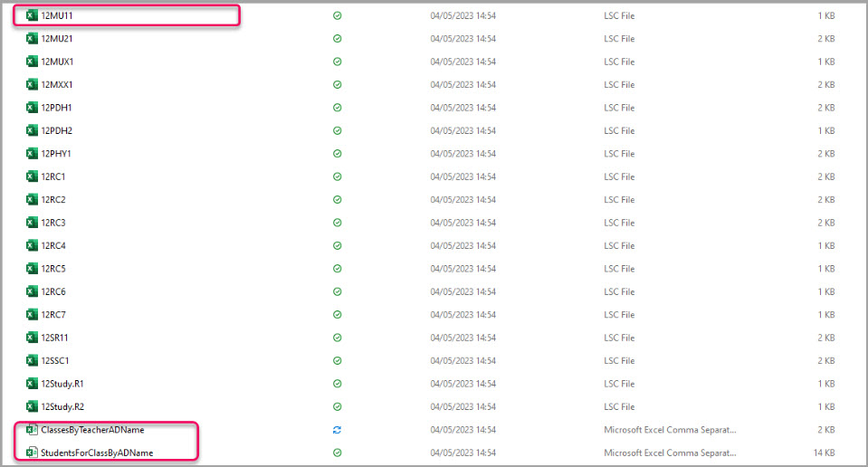
Task: Select the Excel icon of 12RC7
Action: click(32, 314)
